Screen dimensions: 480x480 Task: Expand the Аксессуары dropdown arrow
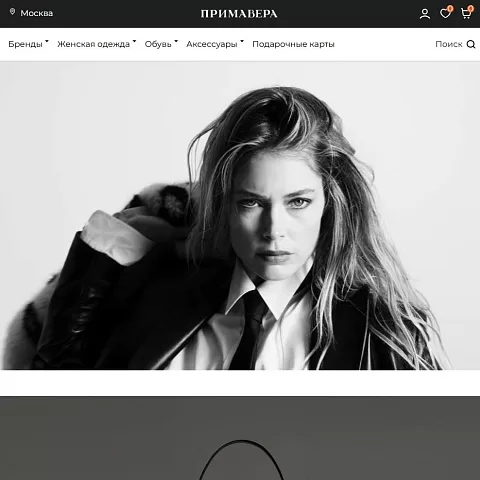[x=242, y=41]
